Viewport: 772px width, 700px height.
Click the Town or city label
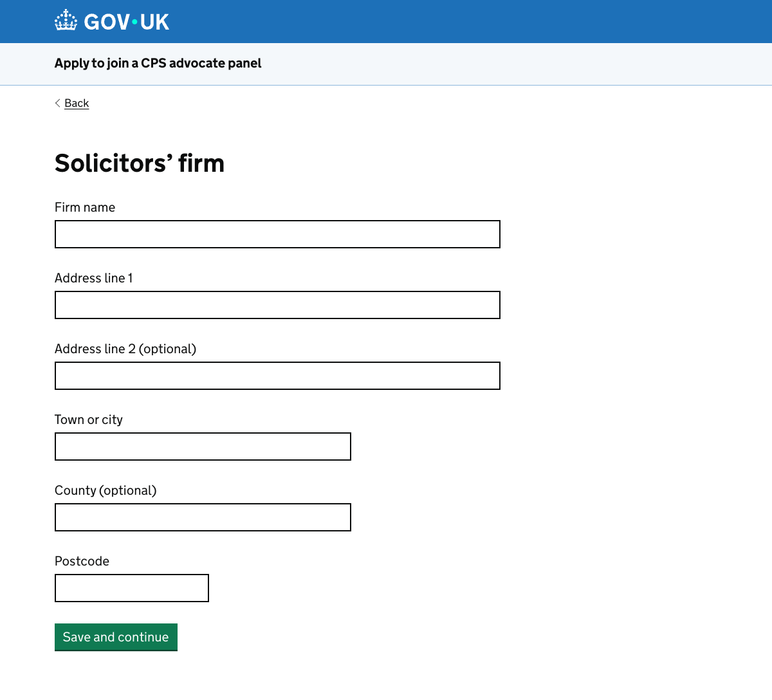pyautogui.click(x=88, y=419)
